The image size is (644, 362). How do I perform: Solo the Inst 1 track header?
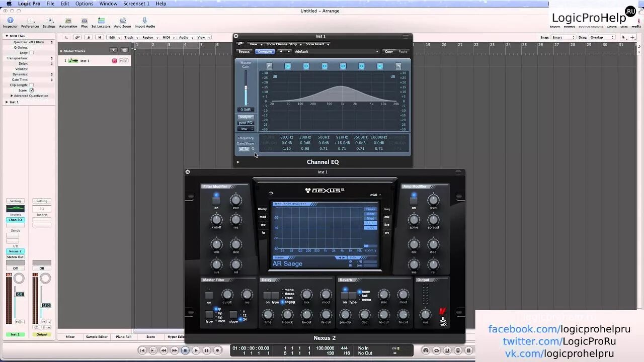pos(127,61)
